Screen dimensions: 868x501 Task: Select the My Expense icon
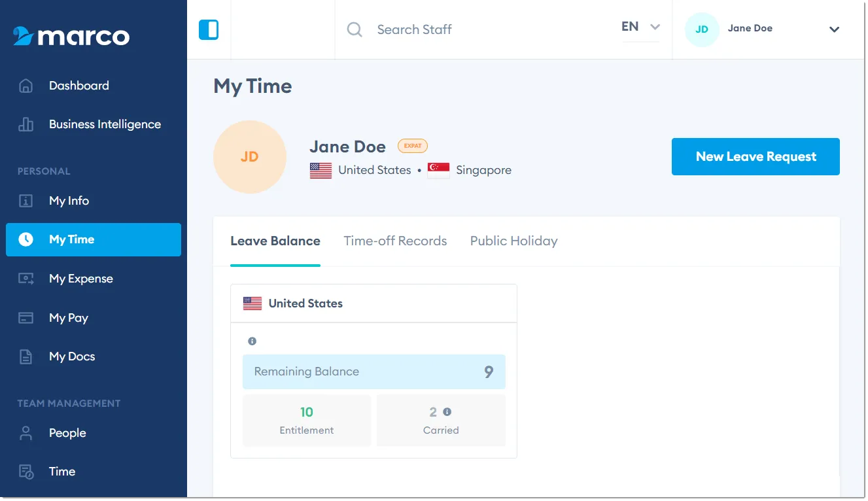point(26,279)
